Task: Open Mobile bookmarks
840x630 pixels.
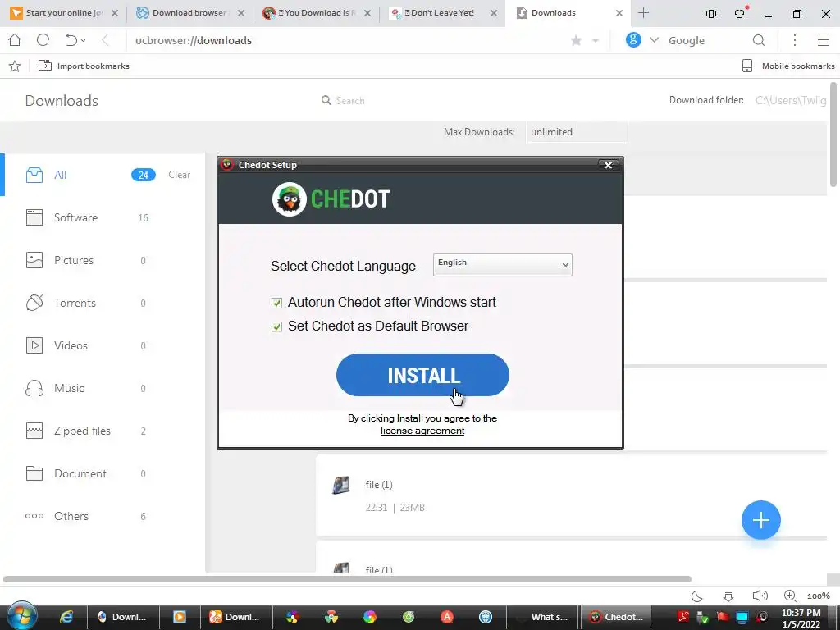Action: pyautogui.click(x=788, y=66)
